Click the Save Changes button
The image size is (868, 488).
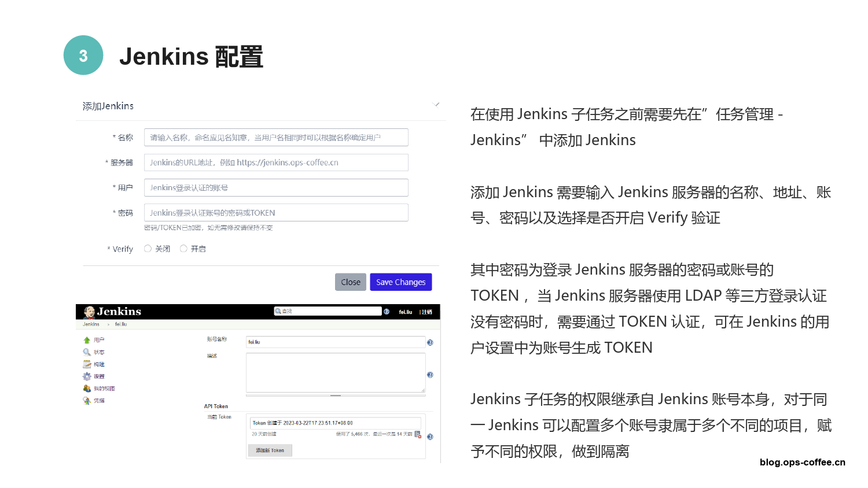click(x=400, y=282)
